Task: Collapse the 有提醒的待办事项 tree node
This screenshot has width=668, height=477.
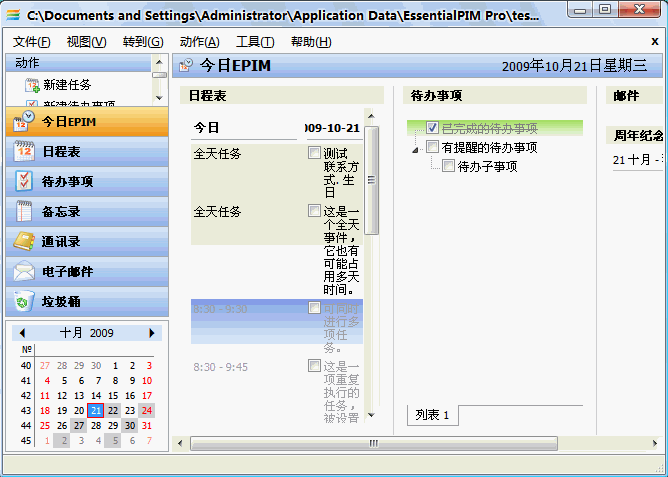Action: [416, 149]
